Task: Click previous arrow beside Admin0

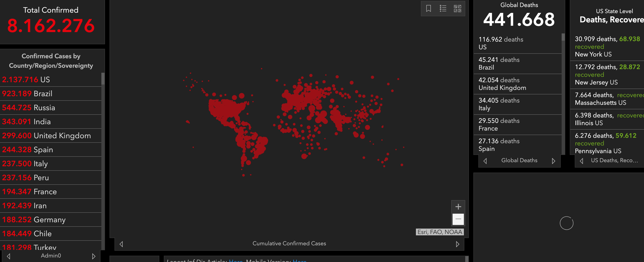Action: coord(9,256)
